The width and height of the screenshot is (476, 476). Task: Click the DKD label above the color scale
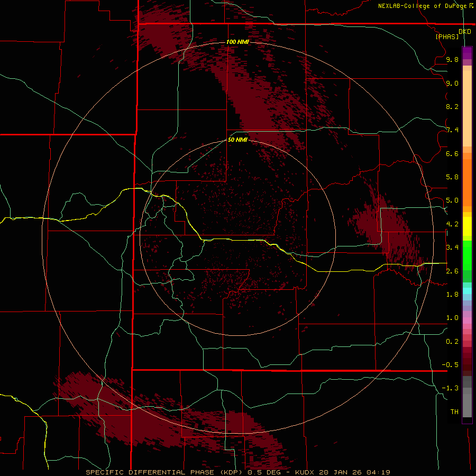[x=464, y=32]
